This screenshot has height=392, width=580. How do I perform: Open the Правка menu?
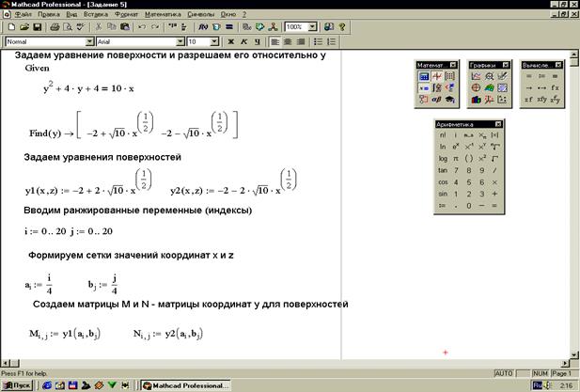pyautogui.click(x=49, y=14)
